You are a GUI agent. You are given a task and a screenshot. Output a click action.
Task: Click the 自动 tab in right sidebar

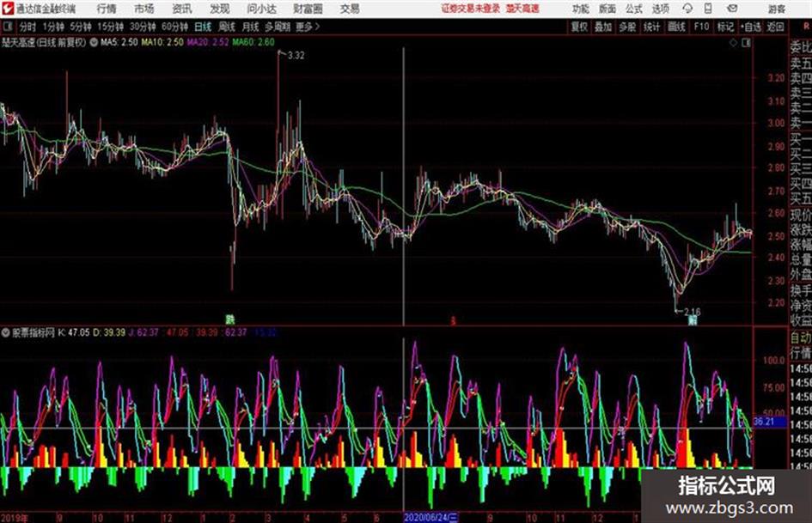[801, 338]
